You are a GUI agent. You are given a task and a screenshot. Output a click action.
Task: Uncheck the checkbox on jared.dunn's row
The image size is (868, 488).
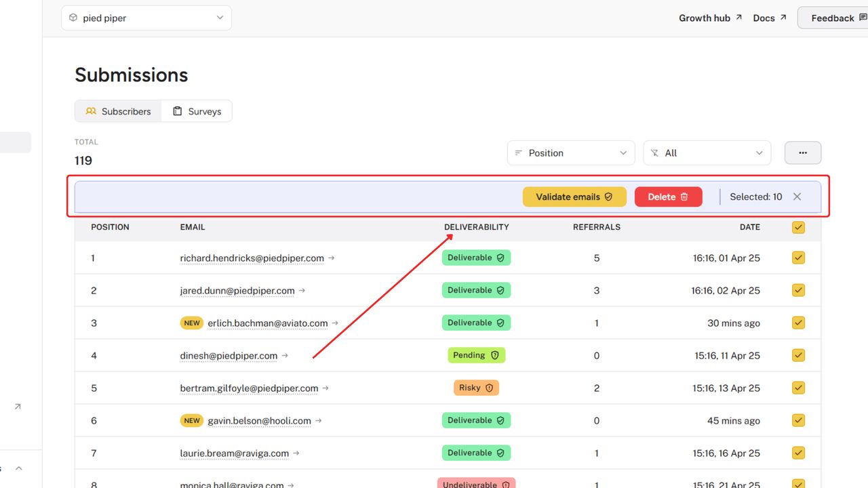click(798, 290)
